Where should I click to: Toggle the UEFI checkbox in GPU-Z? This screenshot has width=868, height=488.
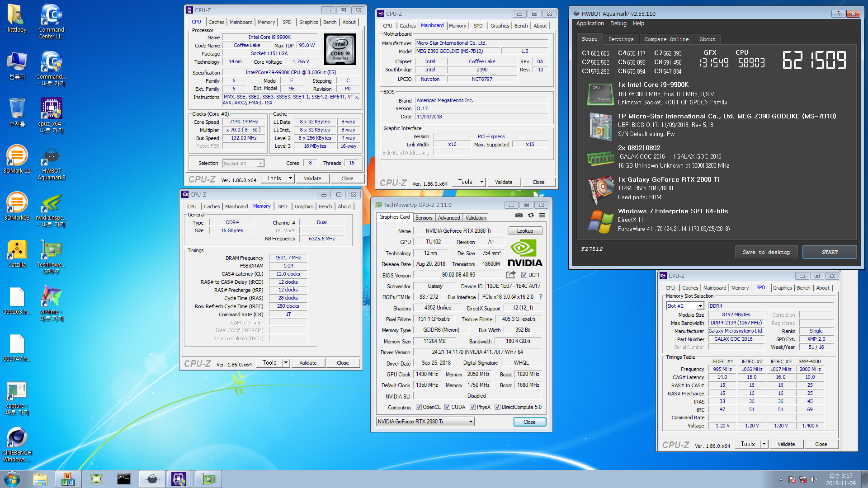(524, 275)
